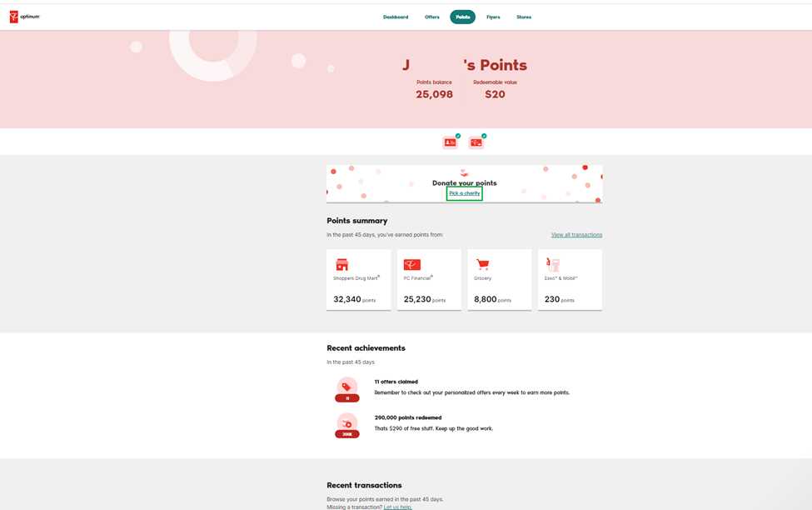Open View all transactions

pos(577,234)
